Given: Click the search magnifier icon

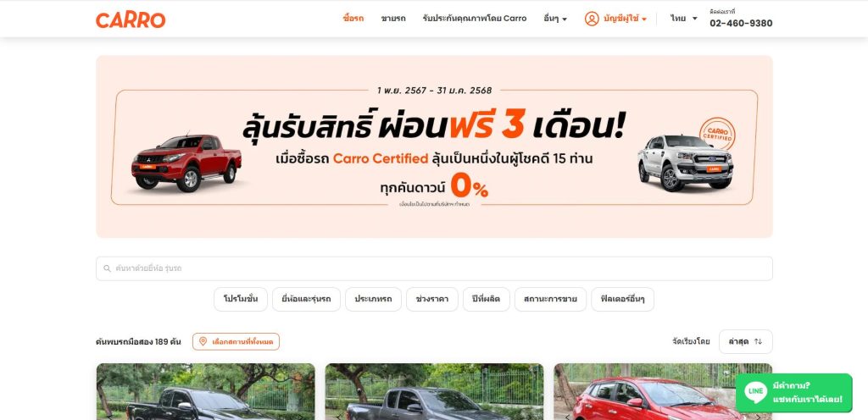Looking at the screenshot, I should coord(108,268).
